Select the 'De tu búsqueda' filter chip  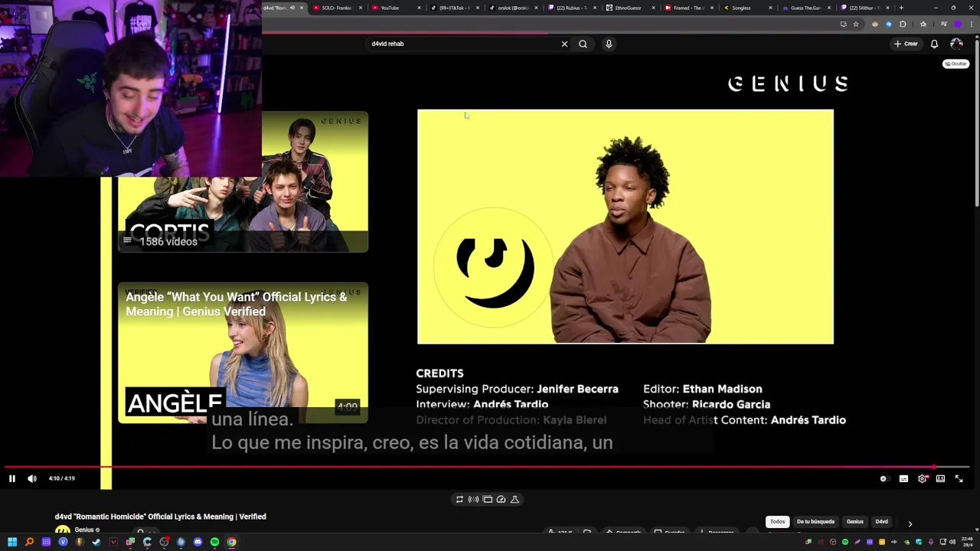[x=815, y=522]
